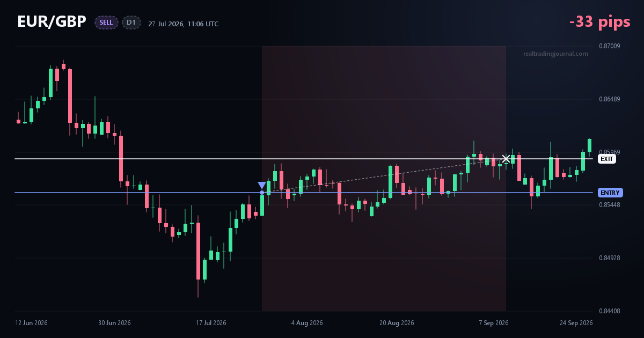644x338 pixels.
Task: Click the -33 pips result
Action: point(599,22)
